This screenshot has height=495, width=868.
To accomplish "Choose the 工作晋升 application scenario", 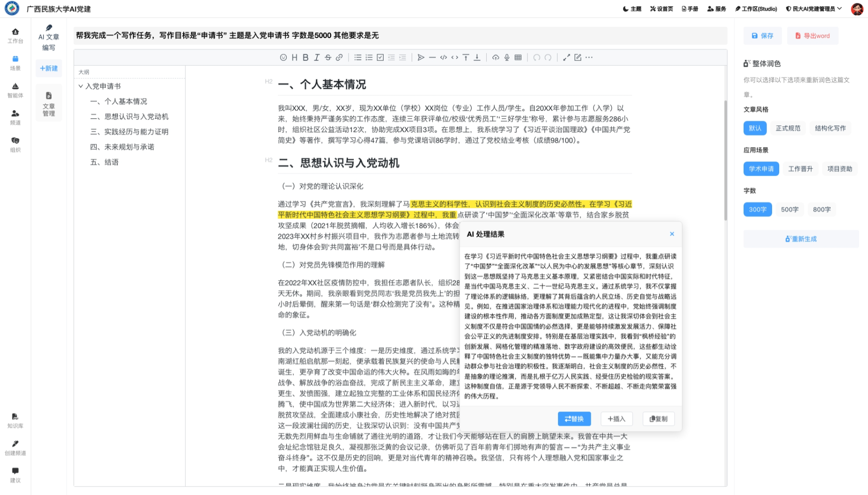I will point(800,169).
